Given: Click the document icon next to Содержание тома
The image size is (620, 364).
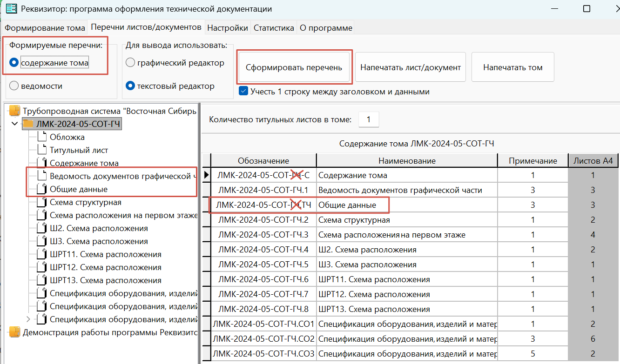Looking at the screenshot, I should coord(42,163).
